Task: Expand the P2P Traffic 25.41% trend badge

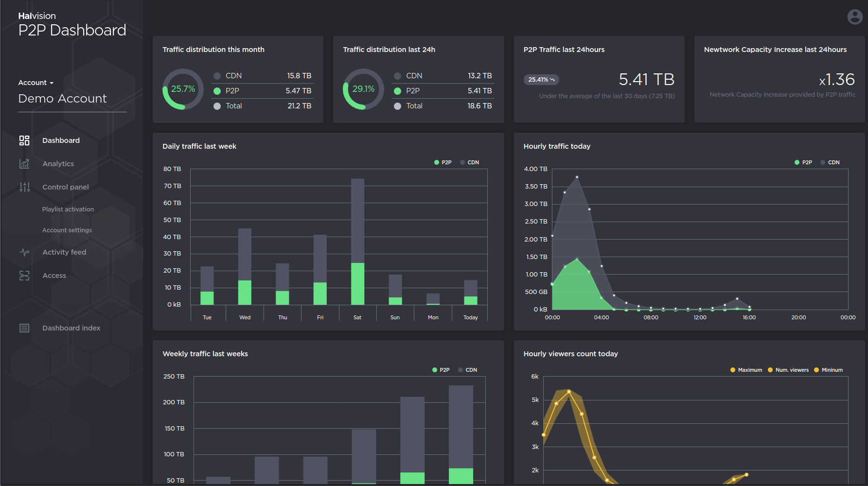Action: pyautogui.click(x=541, y=79)
